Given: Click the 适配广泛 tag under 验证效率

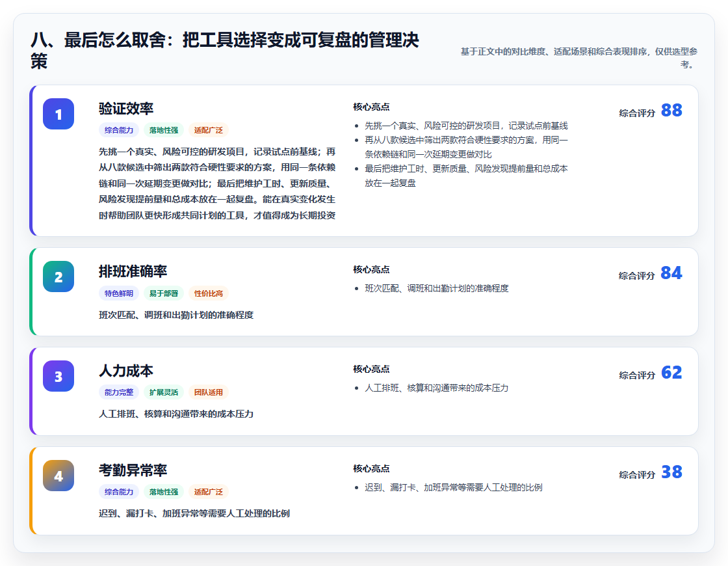Looking at the screenshot, I should tap(209, 130).
